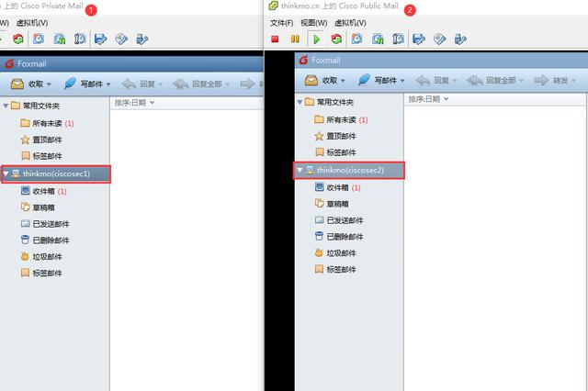Click the green play (power on) icon in Public Mail window
Screen dimensions: 588x391
pyautogui.click(x=316, y=39)
